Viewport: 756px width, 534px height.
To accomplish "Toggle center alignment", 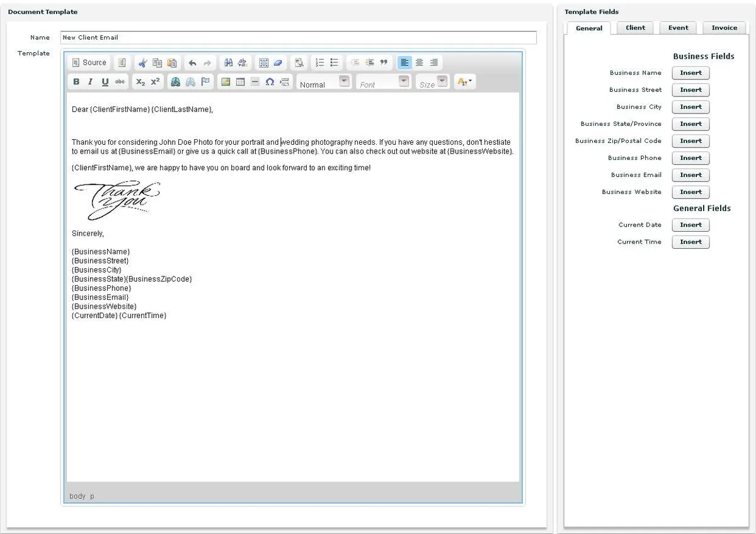I will tap(419, 63).
